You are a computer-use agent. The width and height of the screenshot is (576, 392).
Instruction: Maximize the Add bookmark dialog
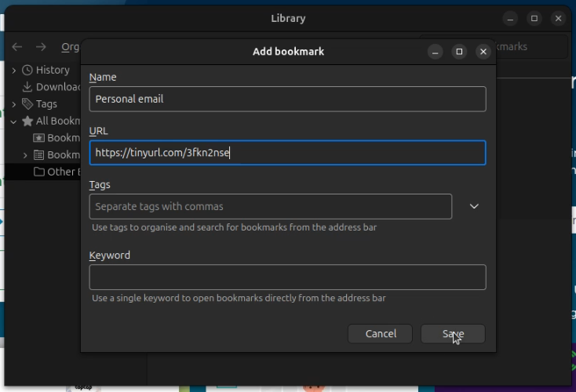pyautogui.click(x=459, y=52)
